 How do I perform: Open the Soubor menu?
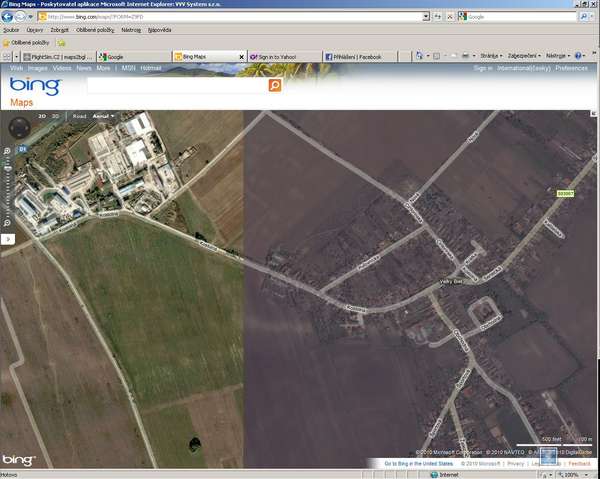(x=11, y=30)
